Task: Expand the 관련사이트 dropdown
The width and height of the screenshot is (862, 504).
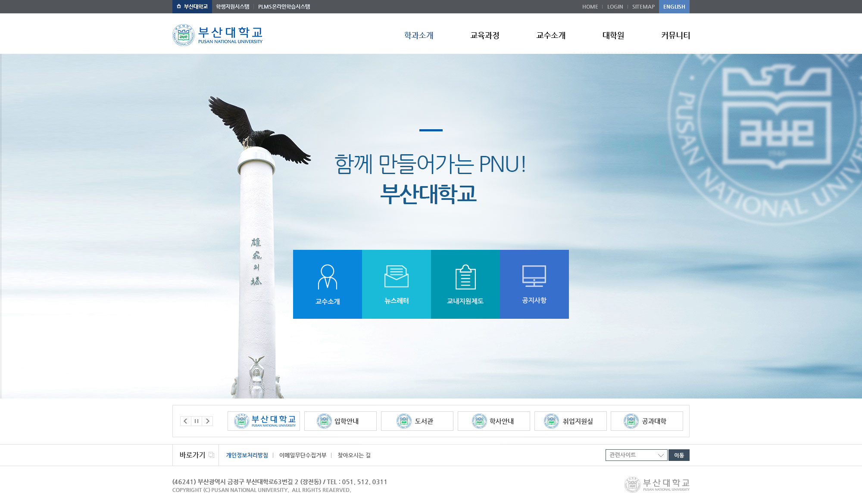Action: [636, 455]
